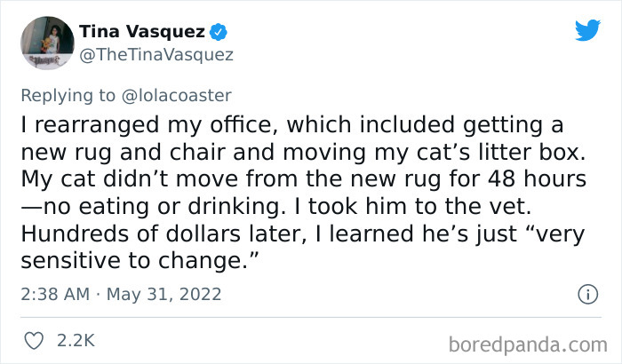Screen dimensions: 622x364
Task: Open the @TheTinaVasquez handle link
Action: coord(156,55)
